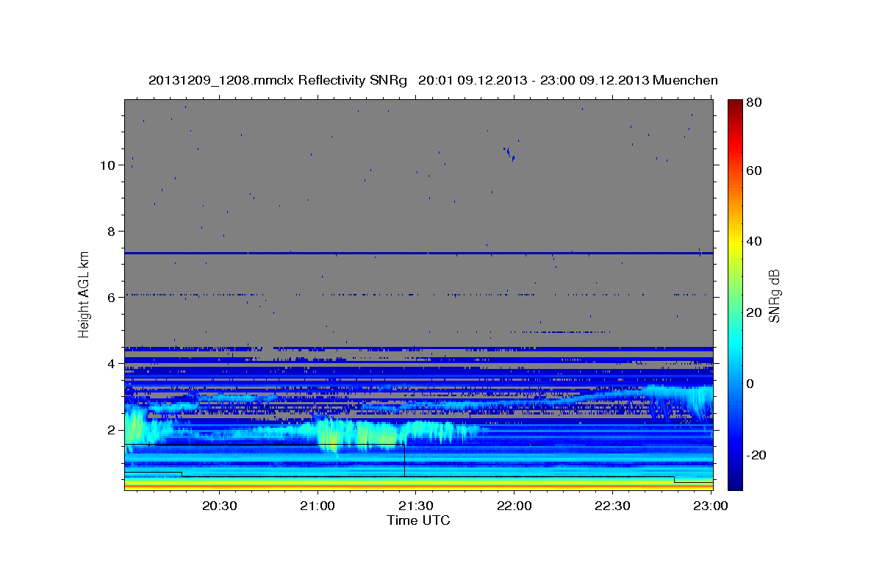Click the height tick label 2
Image resolution: width=882 pixels, height=588 pixels.
[x=111, y=429]
